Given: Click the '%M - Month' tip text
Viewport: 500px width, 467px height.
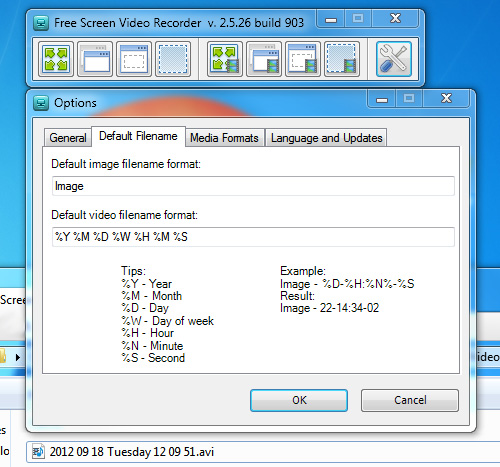Looking at the screenshot, I should 152,296.
